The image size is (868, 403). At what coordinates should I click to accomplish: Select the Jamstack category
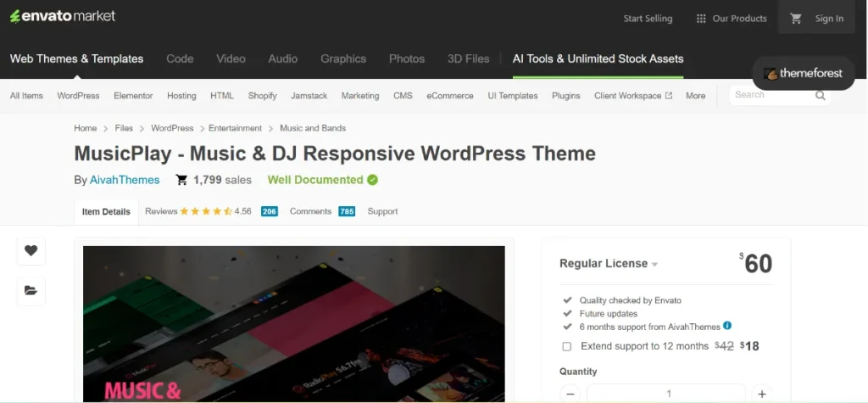[309, 95]
